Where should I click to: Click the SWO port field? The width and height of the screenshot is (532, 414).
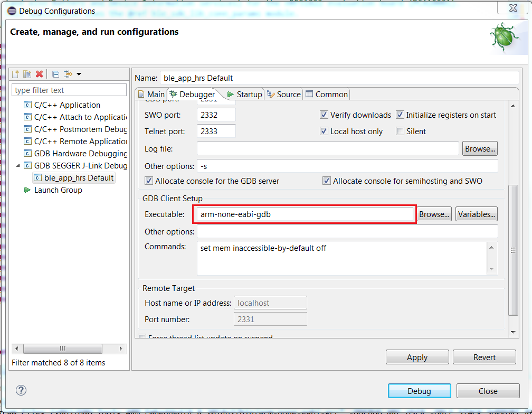coord(216,115)
